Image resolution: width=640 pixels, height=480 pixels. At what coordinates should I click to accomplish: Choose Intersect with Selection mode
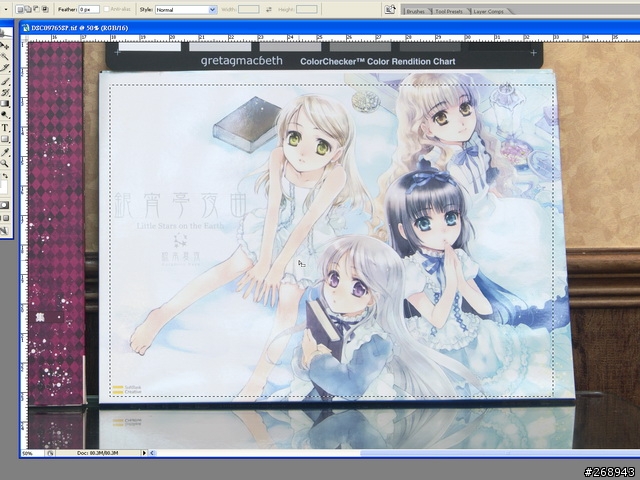(x=45, y=9)
